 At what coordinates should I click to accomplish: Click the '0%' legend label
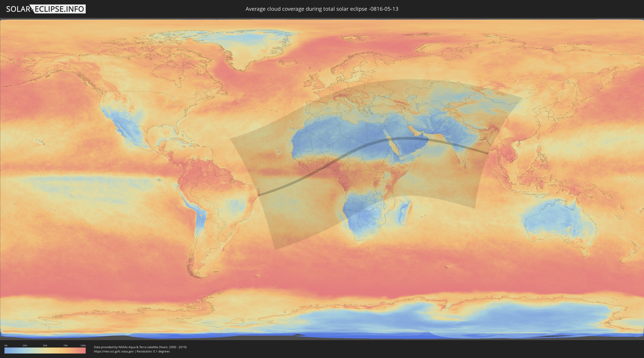pyautogui.click(x=6, y=345)
